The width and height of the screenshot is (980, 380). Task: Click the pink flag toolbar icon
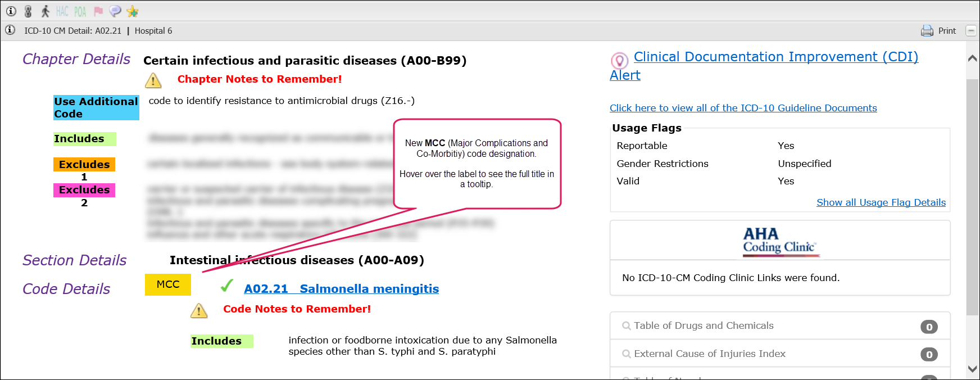98,11
